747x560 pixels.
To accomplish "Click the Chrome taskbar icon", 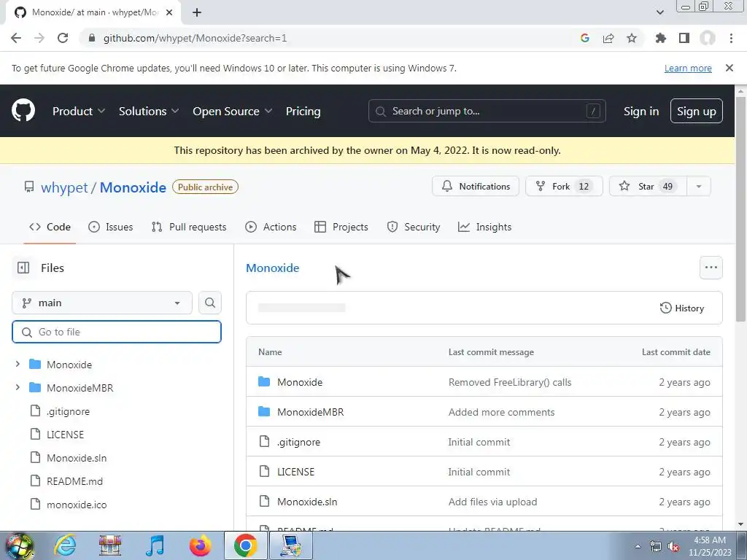I will pos(245,545).
